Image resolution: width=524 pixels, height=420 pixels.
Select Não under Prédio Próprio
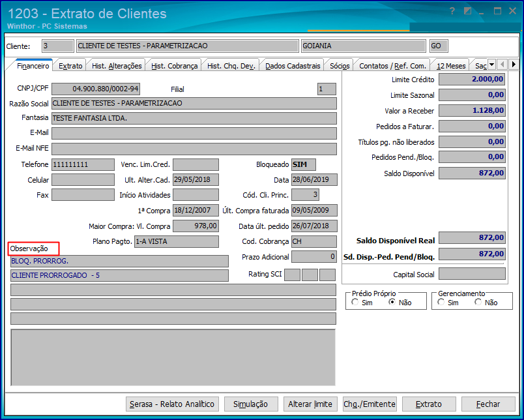coord(392,303)
